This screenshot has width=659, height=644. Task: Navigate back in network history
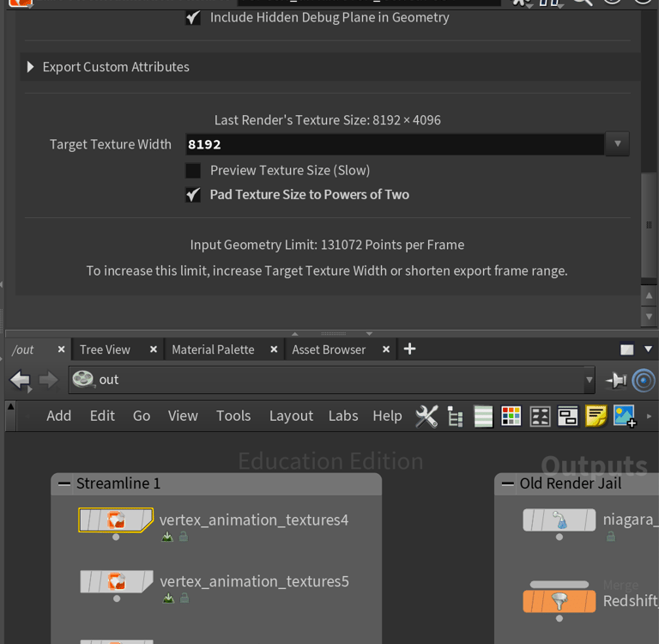click(x=21, y=380)
